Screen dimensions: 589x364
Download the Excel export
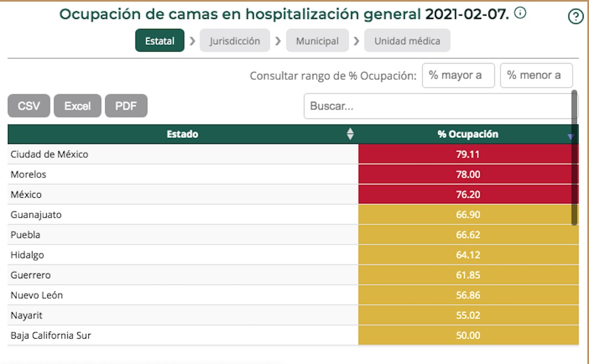click(77, 106)
